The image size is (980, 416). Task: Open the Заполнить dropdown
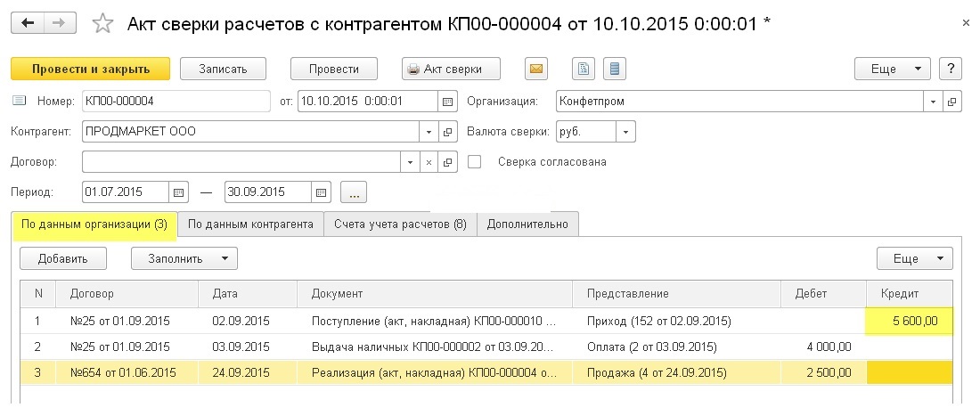click(184, 258)
